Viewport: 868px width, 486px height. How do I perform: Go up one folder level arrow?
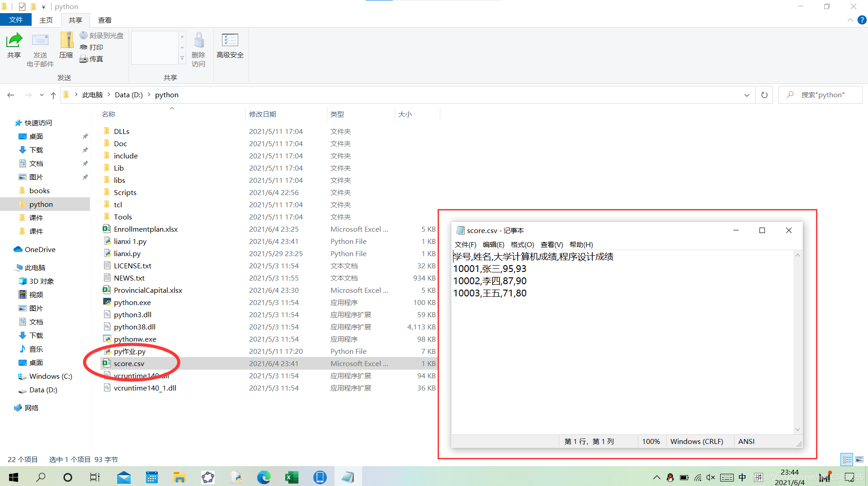[53, 95]
